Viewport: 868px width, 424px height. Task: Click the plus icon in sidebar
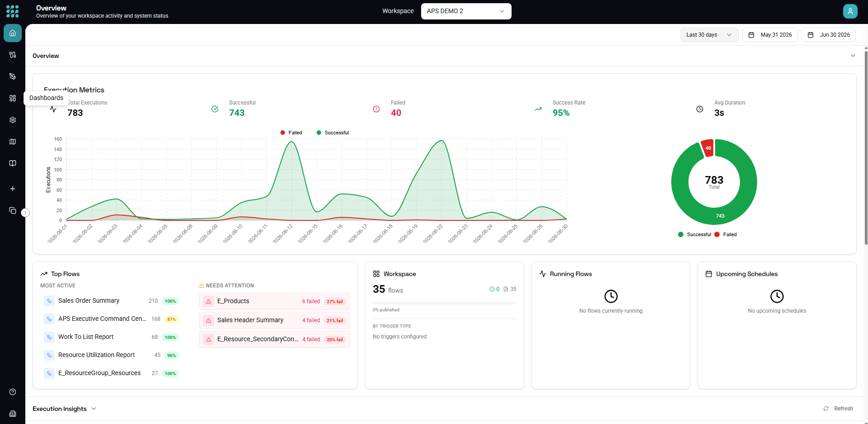(x=13, y=189)
